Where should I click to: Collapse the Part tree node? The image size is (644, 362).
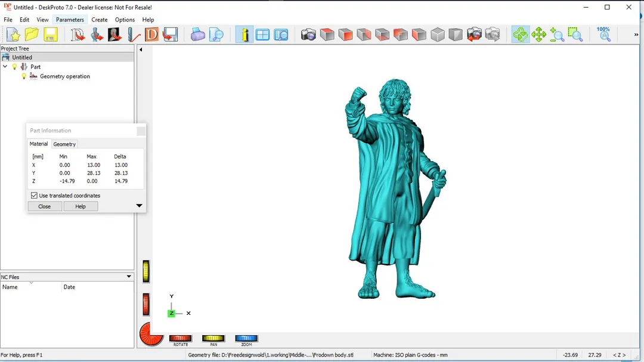5,67
